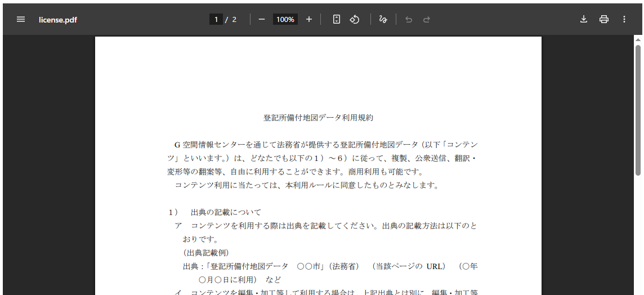Click the document title 登記所備付地図データ利用規約
The image size is (644, 295).
[318, 118]
